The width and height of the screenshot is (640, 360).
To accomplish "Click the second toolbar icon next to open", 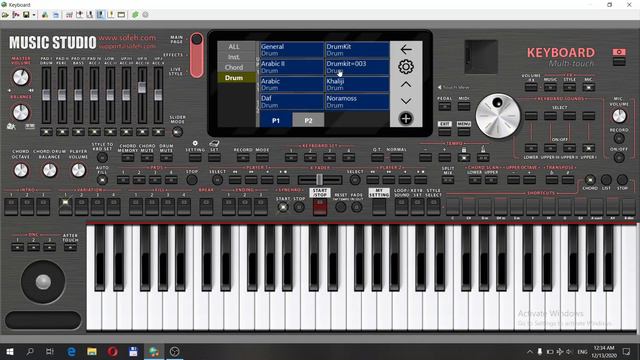I will coord(16,15).
